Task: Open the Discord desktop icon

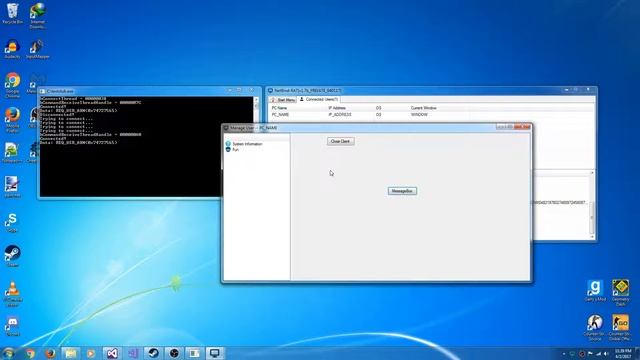Action: click(12, 327)
